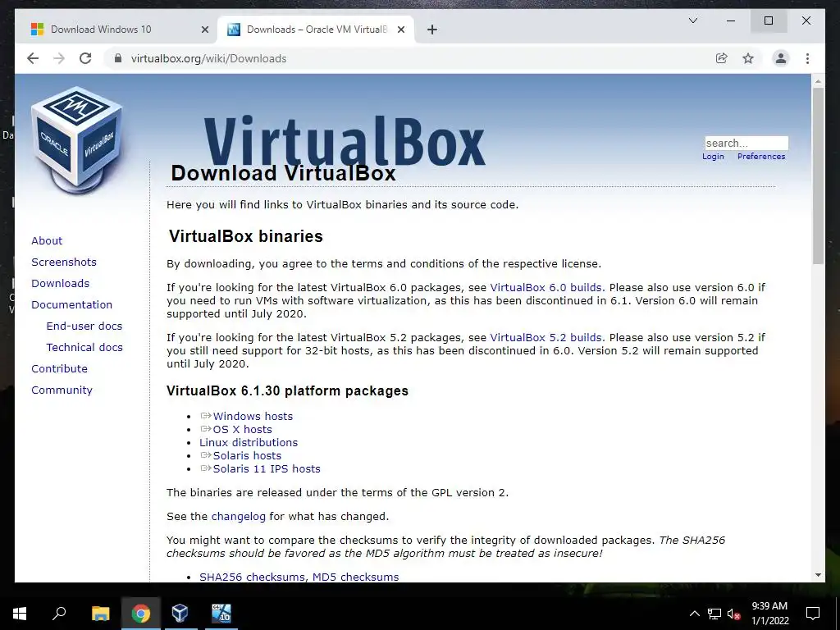Screen dimensions: 840x630
Task: Open the Community sidebar link
Action: pyautogui.click(x=62, y=390)
